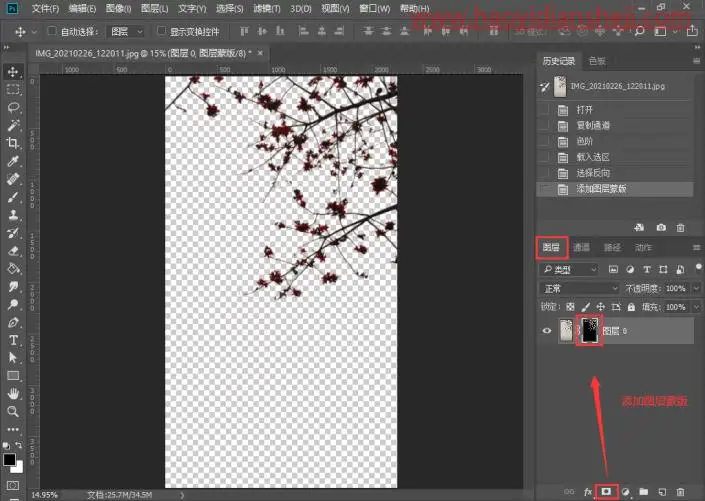Image resolution: width=705 pixels, height=501 pixels.
Task: Hide 图层 0 with eye icon
Action: [x=547, y=331]
